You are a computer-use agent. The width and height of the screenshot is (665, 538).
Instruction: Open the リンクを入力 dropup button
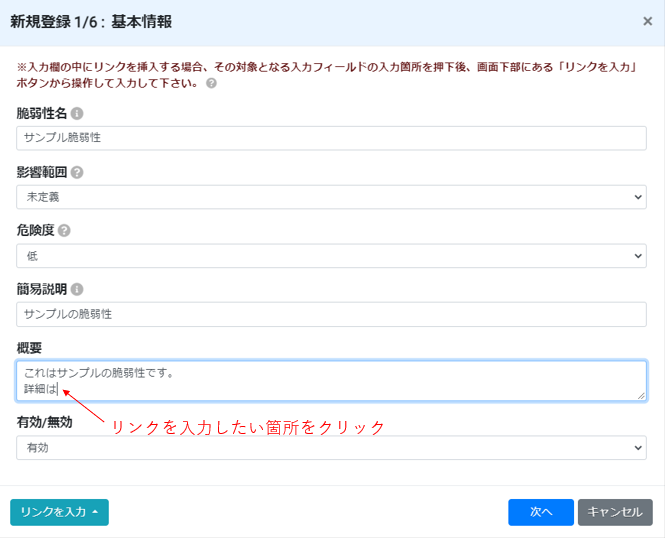tap(59, 512)
